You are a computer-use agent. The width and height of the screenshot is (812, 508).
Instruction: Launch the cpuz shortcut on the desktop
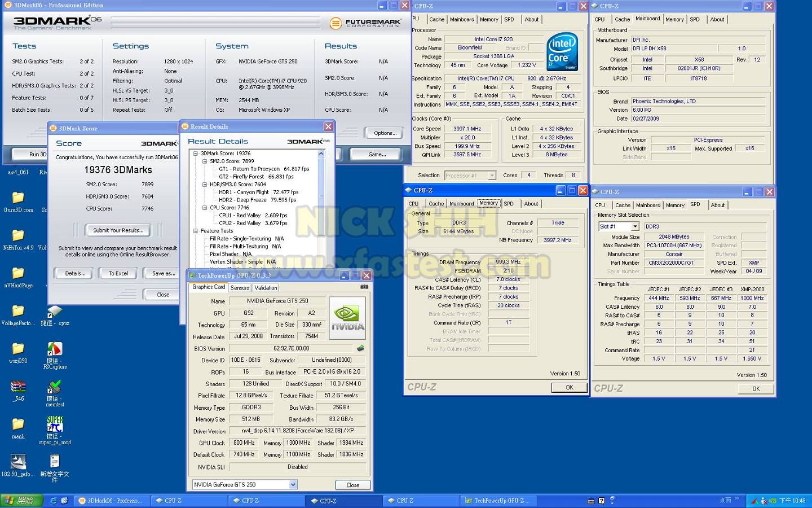click(55, 315)
